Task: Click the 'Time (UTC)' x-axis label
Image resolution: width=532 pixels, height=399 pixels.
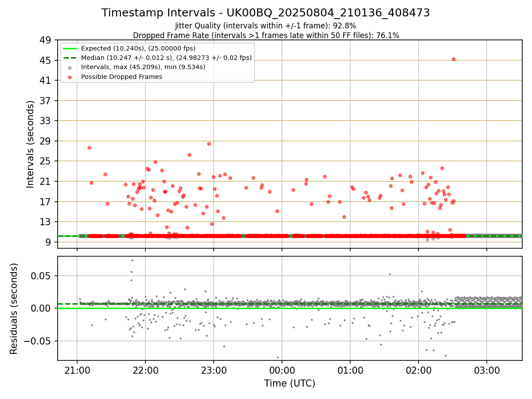Action: [x=290, y=383]
